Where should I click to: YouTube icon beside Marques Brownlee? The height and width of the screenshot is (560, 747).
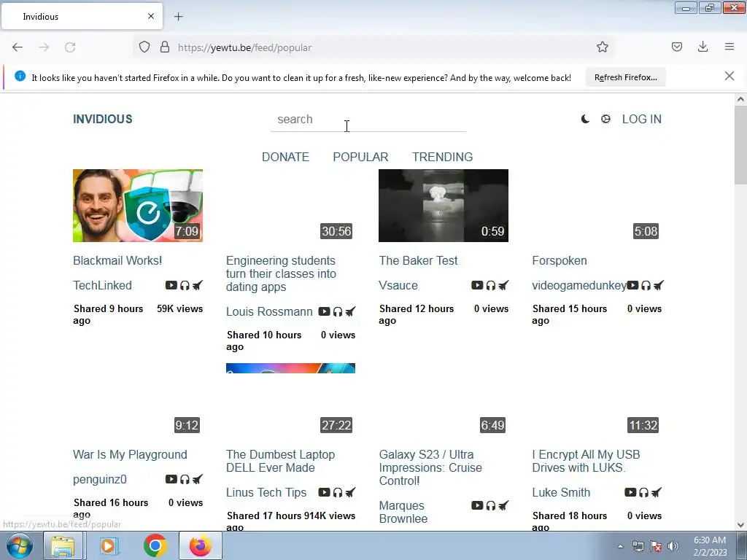tap(477, 505)
